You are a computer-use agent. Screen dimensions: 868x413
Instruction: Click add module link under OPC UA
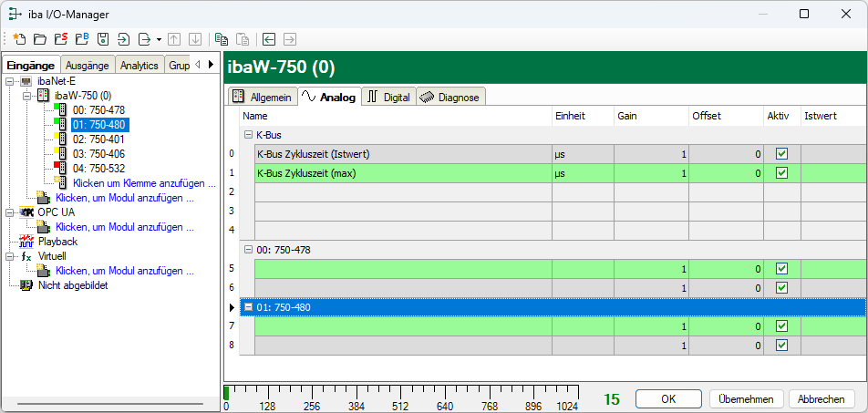(x=125, y=227)
